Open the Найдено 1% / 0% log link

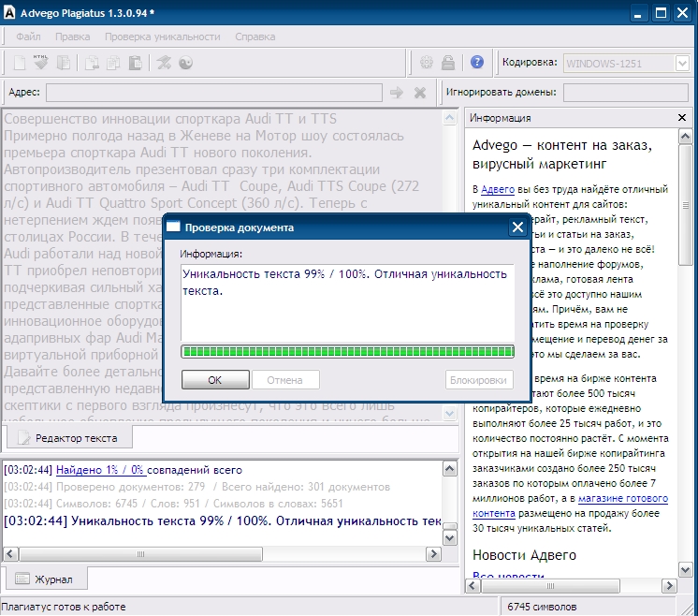point(99,470)
